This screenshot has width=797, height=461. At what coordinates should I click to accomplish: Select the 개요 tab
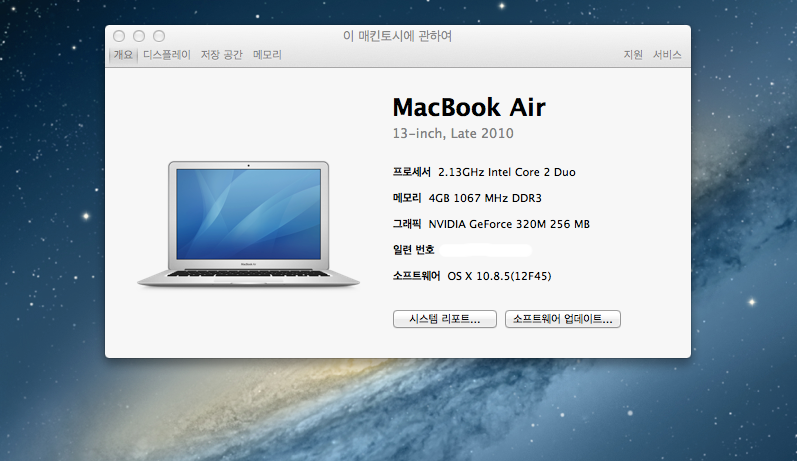tap(123, 55)
